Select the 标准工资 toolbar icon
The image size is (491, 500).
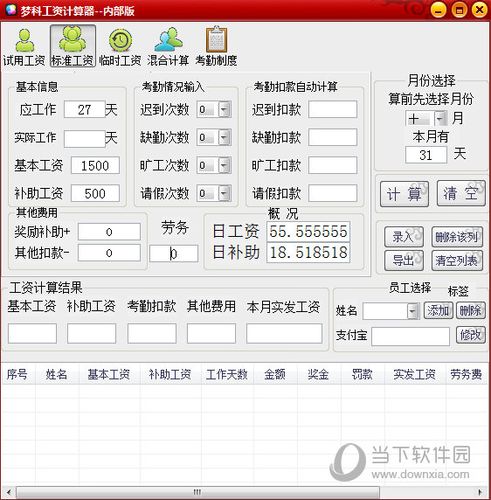[73, 47]
